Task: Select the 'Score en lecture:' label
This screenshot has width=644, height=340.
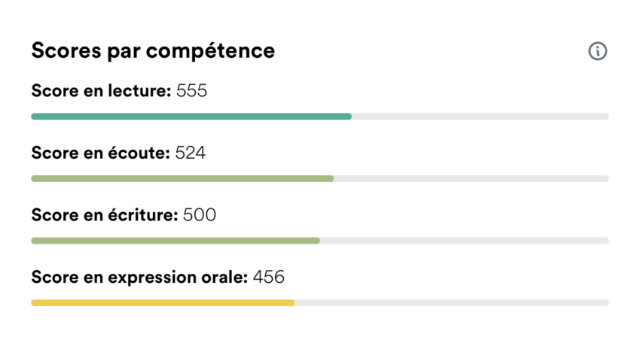Action: click(x=101, y=92)
